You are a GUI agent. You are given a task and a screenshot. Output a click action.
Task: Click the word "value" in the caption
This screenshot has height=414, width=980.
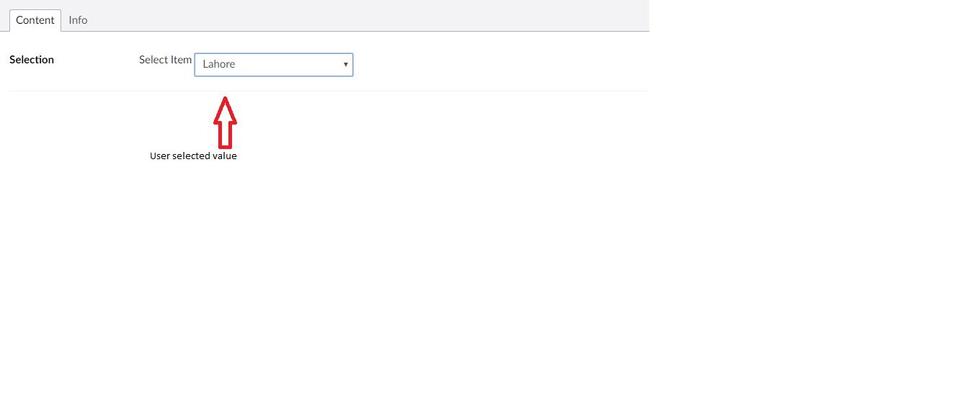pos(224,156)
